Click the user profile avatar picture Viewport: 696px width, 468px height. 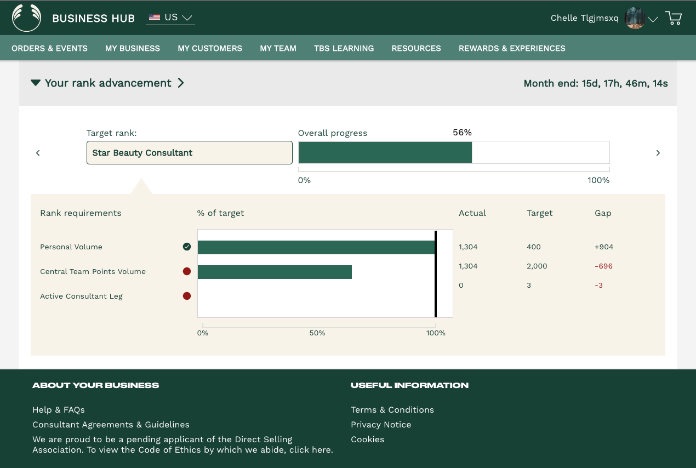[634, 18]
